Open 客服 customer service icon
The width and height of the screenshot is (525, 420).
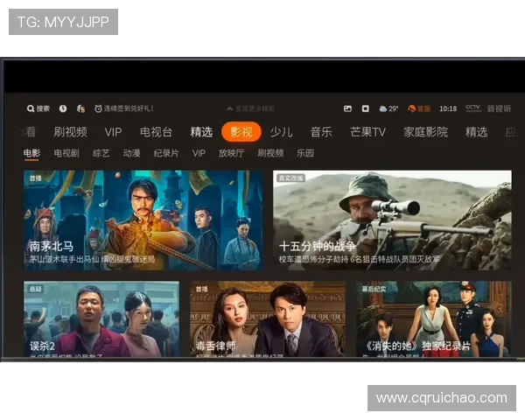click(x=419, y=108)
